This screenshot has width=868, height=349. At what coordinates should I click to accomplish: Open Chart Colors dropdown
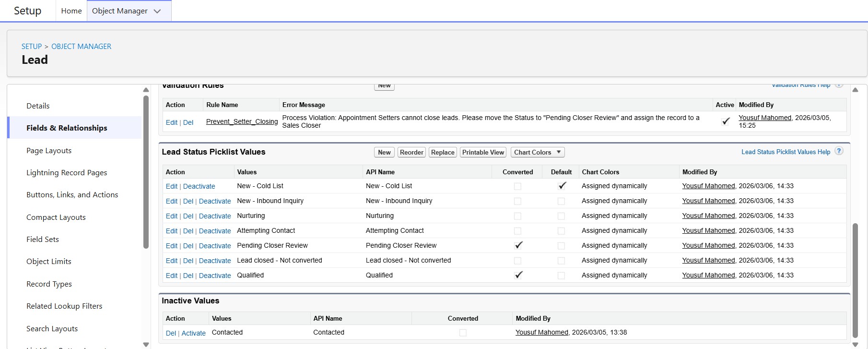[x=538, y=152]
